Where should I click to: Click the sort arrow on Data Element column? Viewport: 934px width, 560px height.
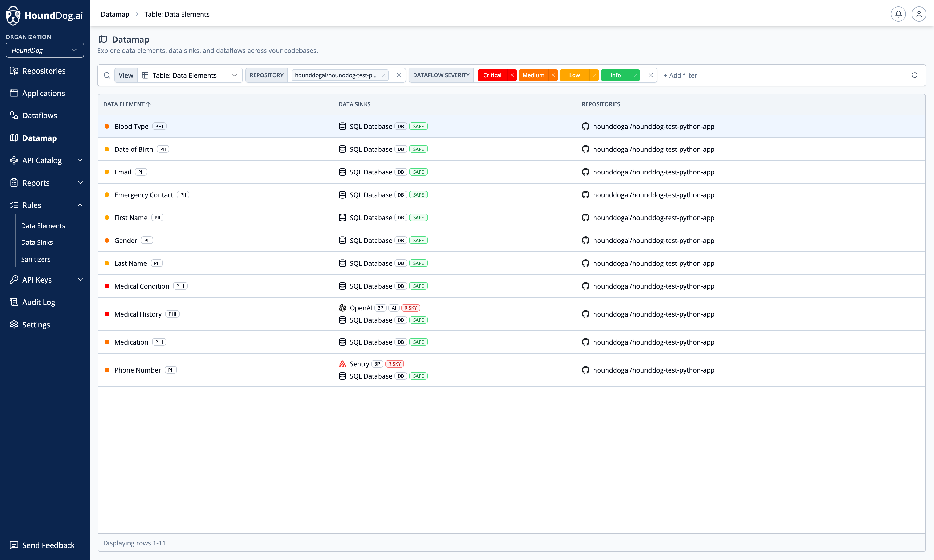tap(148, 104)
